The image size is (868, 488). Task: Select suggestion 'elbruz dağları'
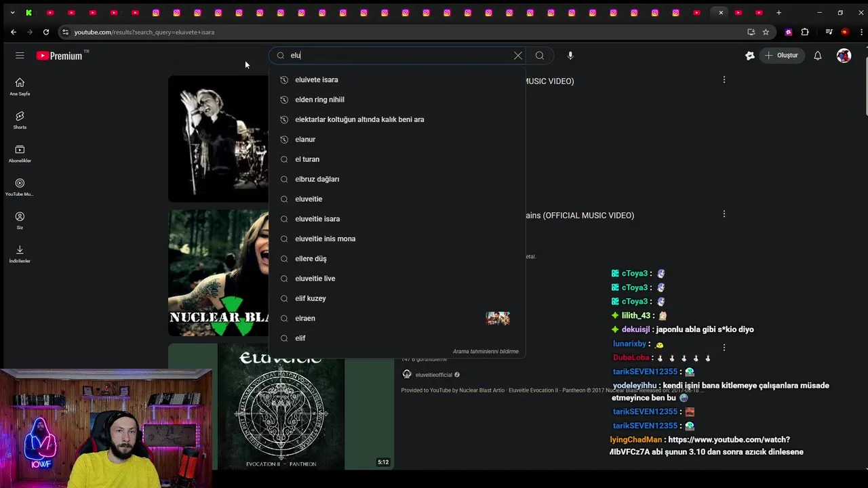click(x=397, y=179)
